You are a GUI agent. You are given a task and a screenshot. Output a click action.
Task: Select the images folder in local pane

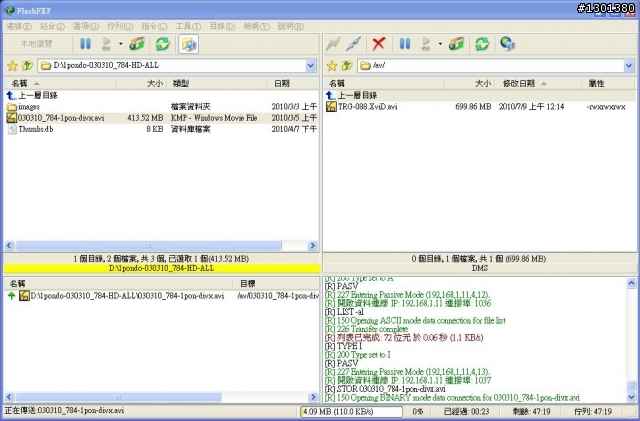(x=24, y=107)
